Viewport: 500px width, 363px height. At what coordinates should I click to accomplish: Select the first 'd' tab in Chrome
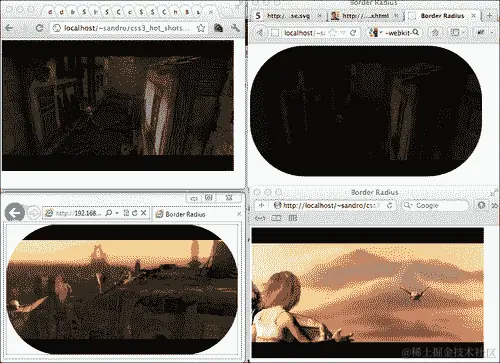pyautogui.click(x=50, y=12)
